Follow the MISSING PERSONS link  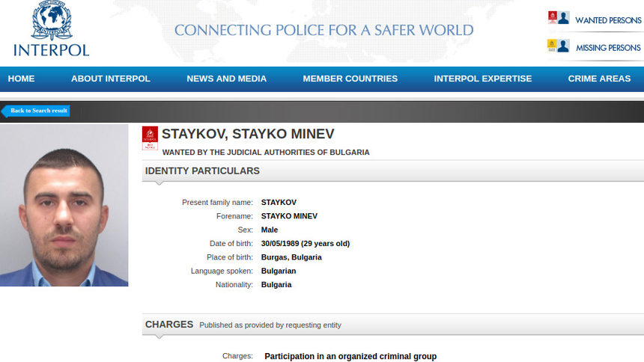pos(608,48)
